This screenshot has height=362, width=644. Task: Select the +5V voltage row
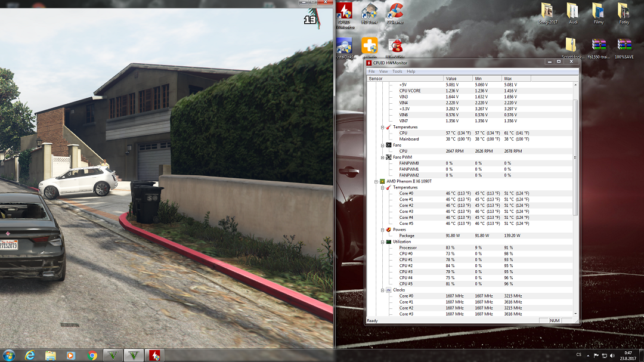[x=470, y=85]
